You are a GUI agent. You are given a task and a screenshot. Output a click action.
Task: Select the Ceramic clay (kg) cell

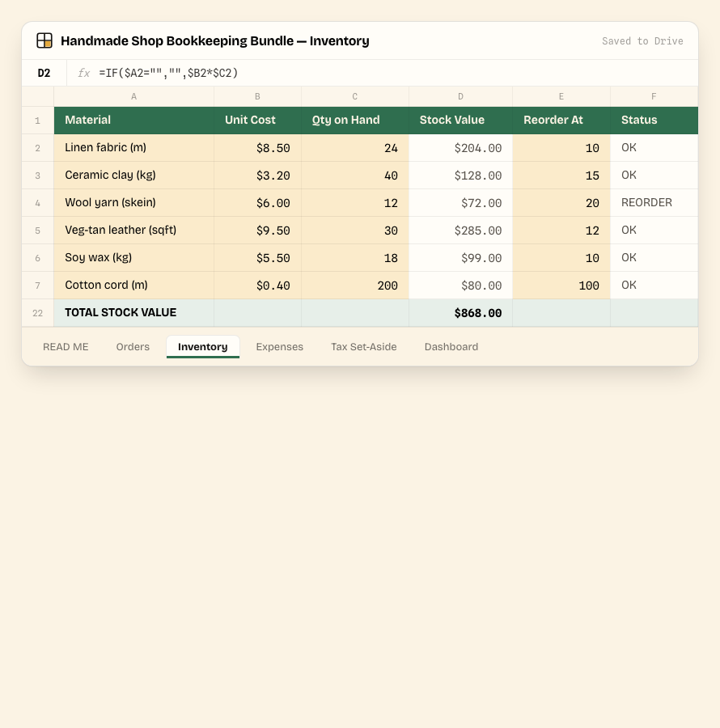tap(133, 176)
